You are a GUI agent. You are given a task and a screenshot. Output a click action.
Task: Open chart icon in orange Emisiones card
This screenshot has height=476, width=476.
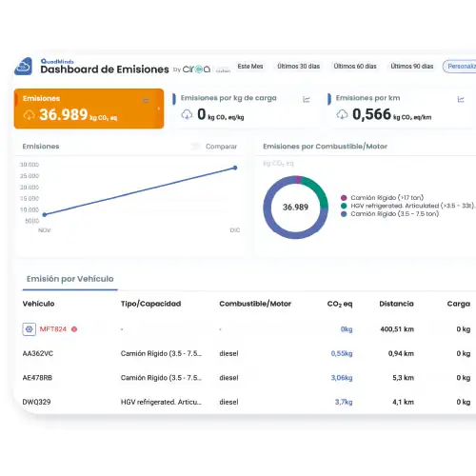146,100
